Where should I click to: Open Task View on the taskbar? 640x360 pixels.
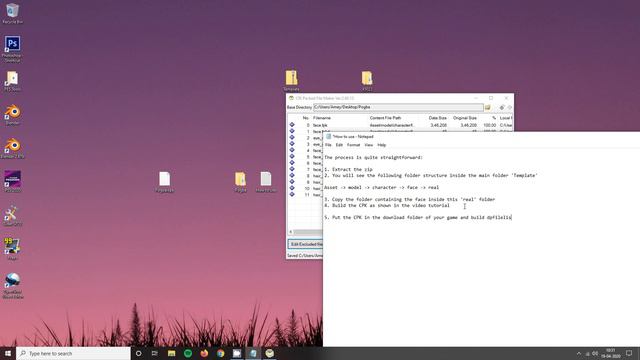point(155,353)
